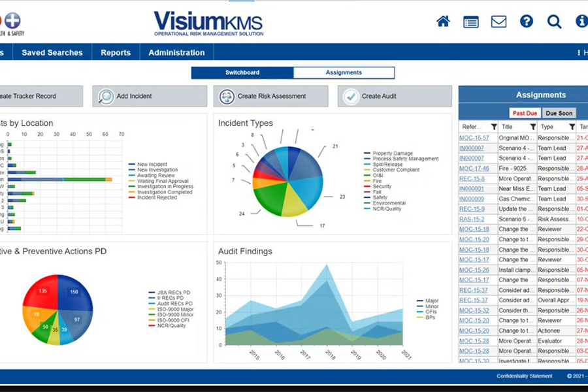Open the Confidentiality Statement link
The image size is (588, 392).
tap(524, 376)
